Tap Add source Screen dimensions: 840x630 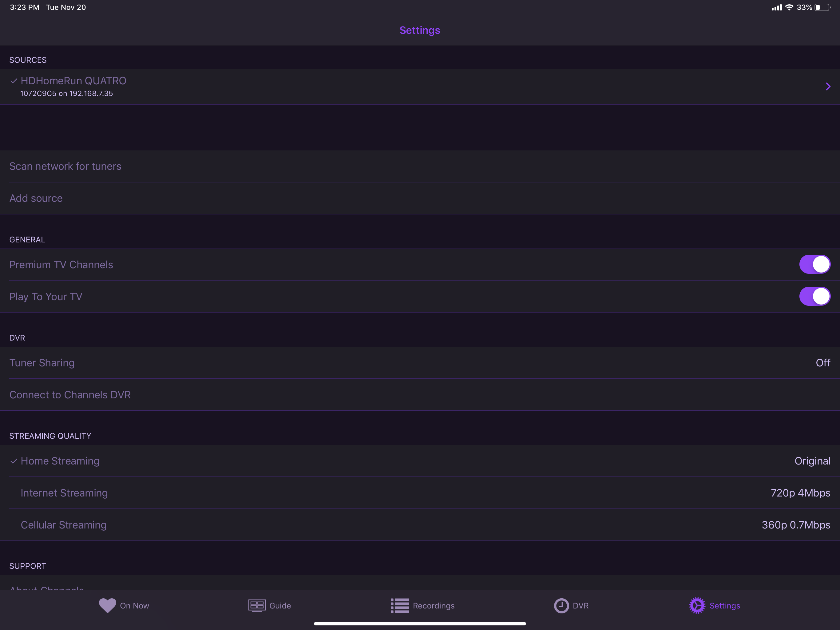tap(36, 198)
